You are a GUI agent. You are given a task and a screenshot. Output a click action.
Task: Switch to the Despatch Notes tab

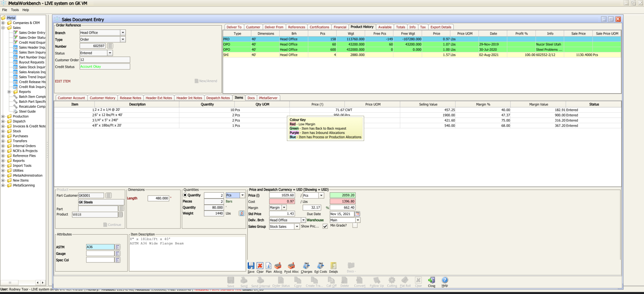pyautogui.click(x=218, y=98)
